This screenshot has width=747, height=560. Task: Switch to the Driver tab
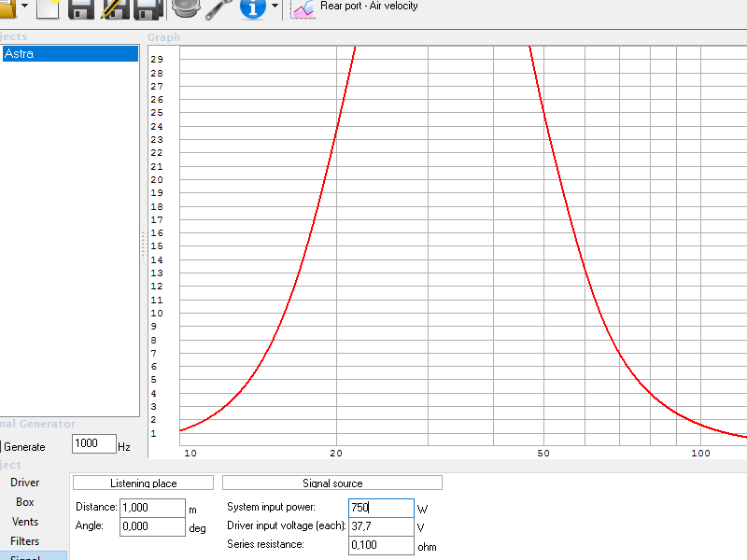click(x=25, y=483)
